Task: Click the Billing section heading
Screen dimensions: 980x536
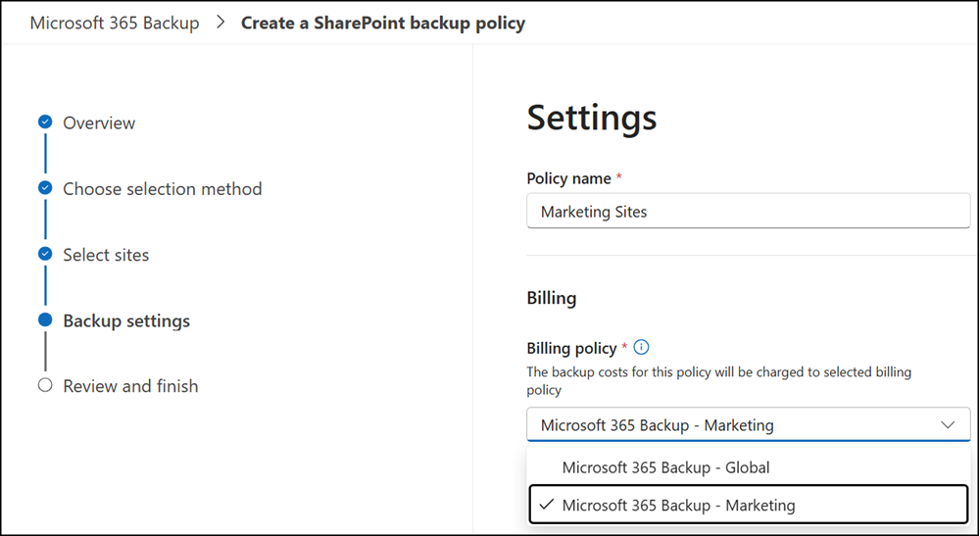Action: coord(551,298)
